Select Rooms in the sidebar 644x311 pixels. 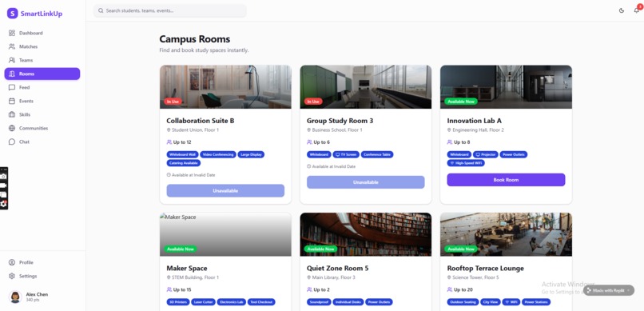click(42, 74)
